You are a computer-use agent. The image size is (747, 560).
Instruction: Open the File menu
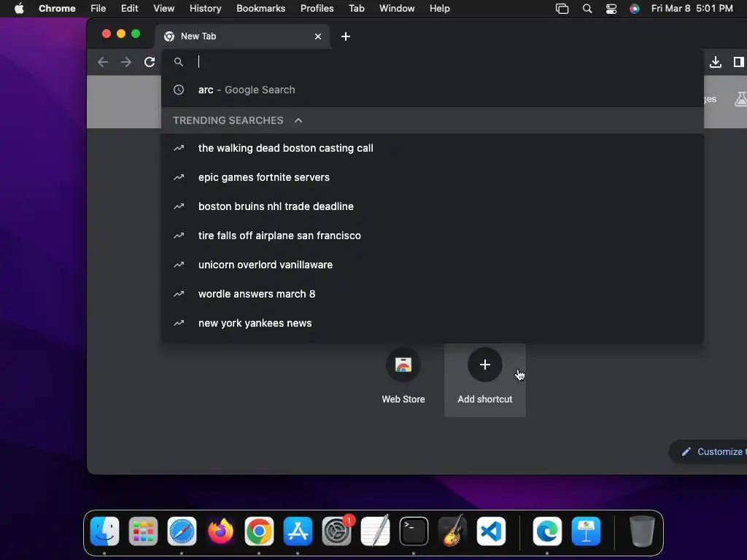point(98,9)
